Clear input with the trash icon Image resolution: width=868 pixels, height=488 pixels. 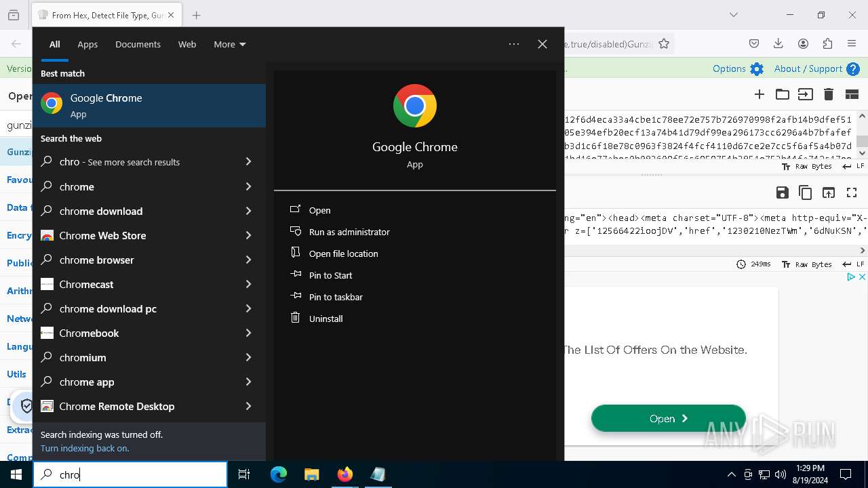point(828,94)
